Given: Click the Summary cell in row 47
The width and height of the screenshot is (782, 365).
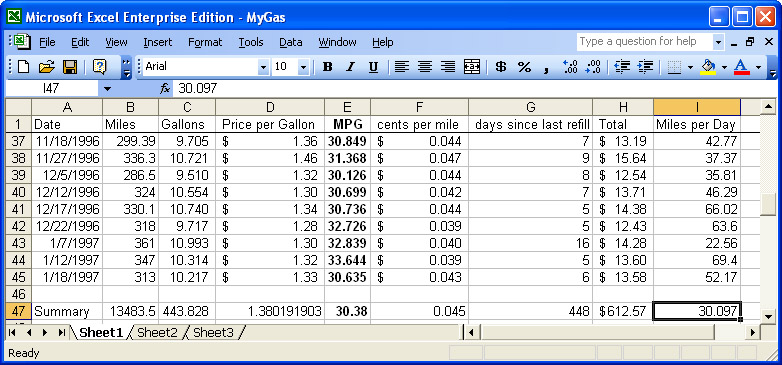Looking at the screenshot, I should click(x=67, y=312).
